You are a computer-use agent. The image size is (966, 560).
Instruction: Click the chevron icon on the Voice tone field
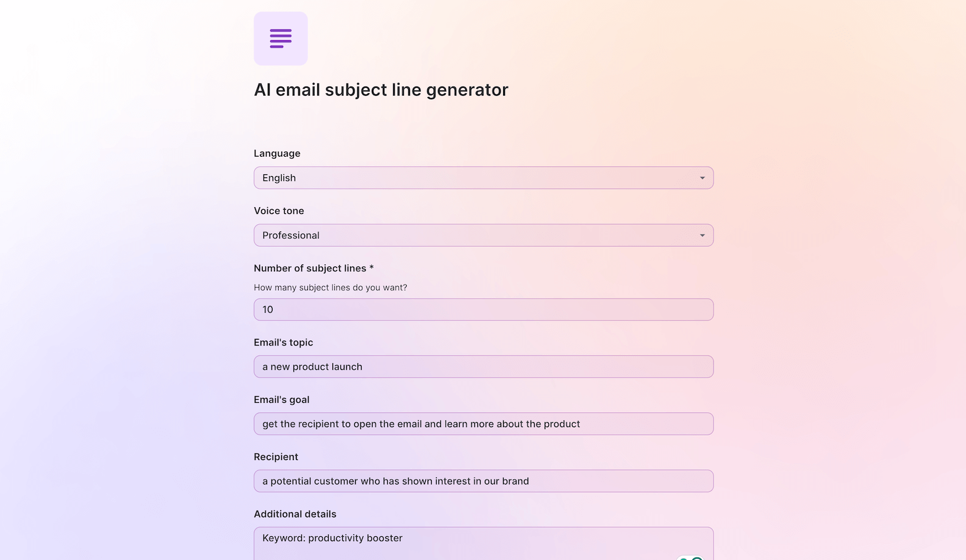(702, 235)
